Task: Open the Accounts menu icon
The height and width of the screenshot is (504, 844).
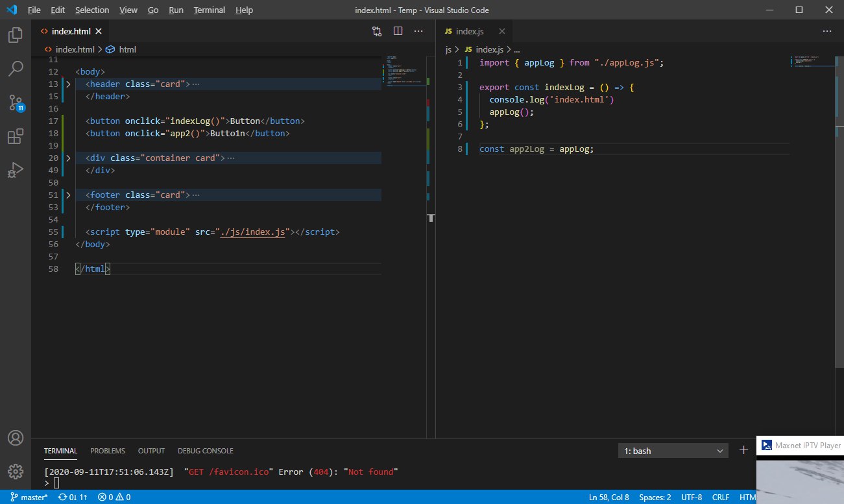Action: 16,438
